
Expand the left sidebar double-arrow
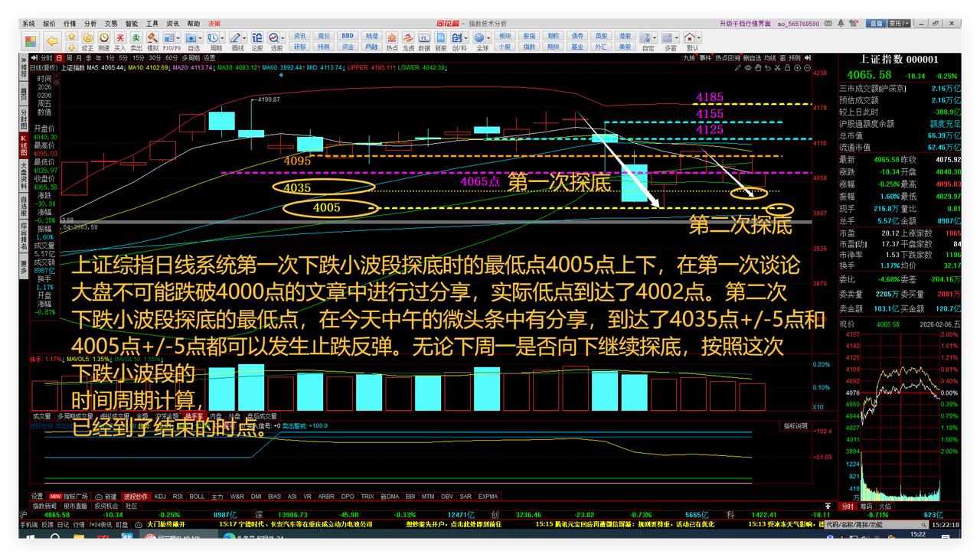[24, 59]
